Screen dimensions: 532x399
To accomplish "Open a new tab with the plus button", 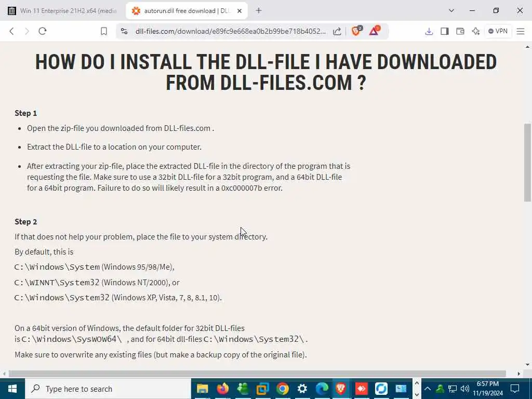I will (259, 10).
